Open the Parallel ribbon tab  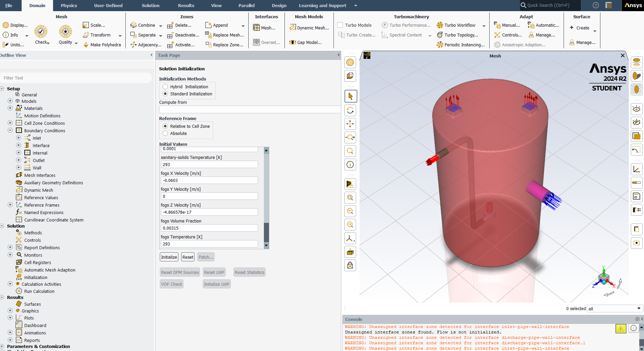[x=247, y=5]
